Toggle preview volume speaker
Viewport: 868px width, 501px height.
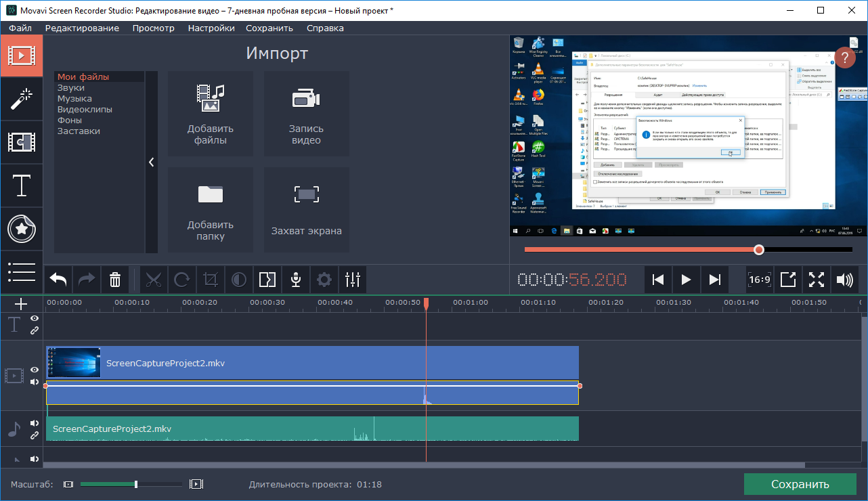tap(844, 279)
